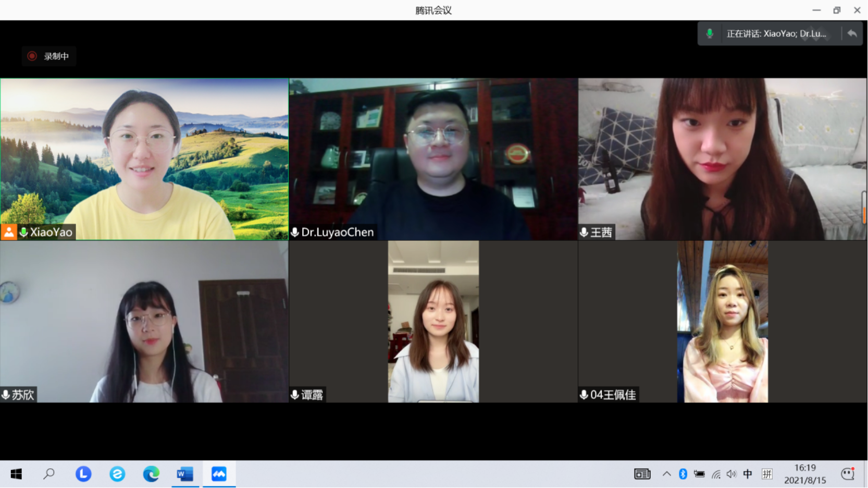Click the 拼 input method indicator
The width and height of the screenshot is (868, 488).
tap(767, 474)
